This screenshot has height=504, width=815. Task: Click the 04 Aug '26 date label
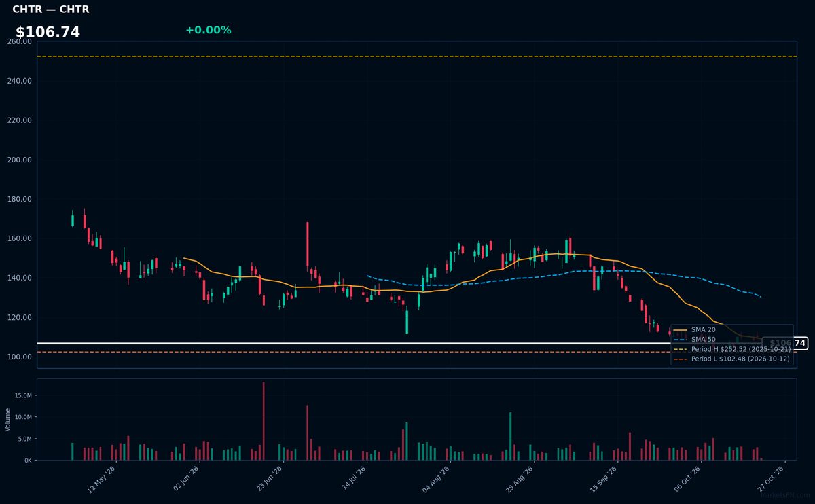436,479
